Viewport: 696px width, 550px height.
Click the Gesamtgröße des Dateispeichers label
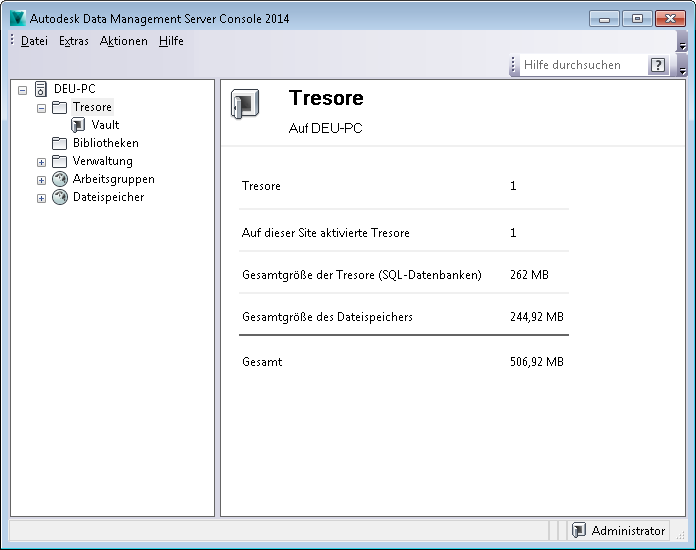[x=327, y=317]
